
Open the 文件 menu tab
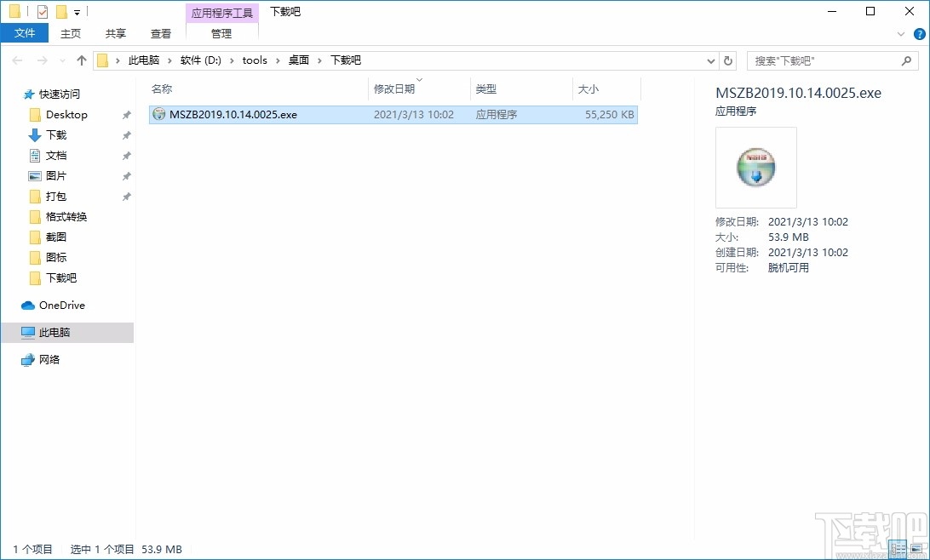pyautogui.click(x=25, y=33)
